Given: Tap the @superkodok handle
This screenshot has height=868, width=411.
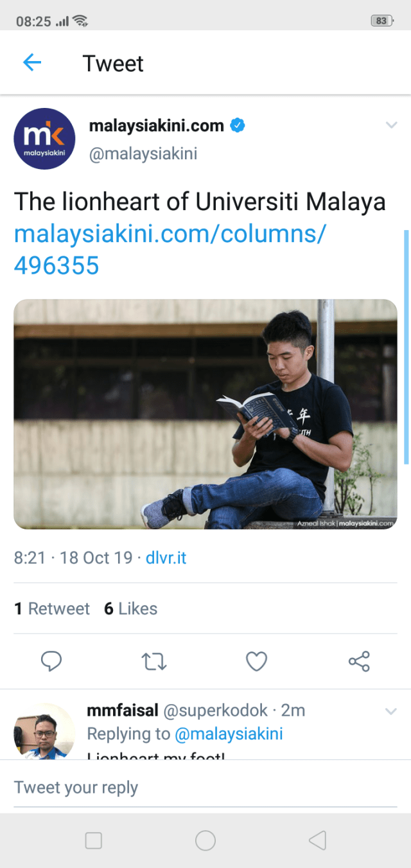Looking at the screenshot, I should [215, 710].
